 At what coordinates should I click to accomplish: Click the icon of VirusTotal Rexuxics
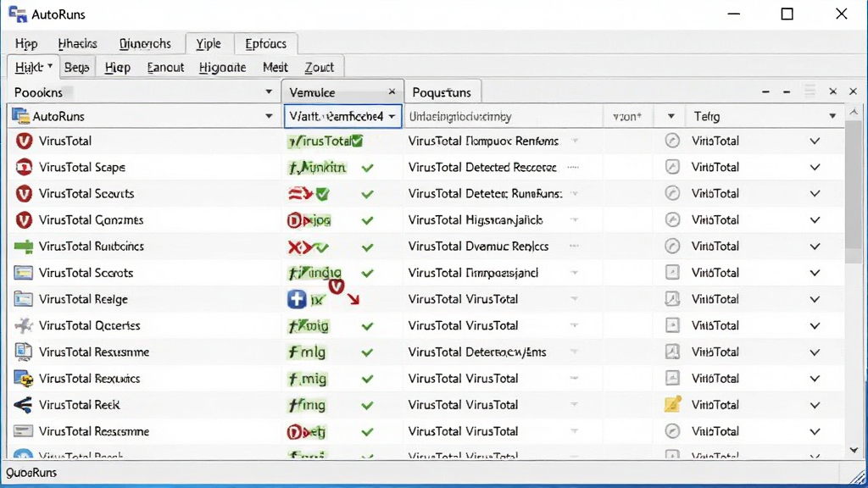pos(23,379)
